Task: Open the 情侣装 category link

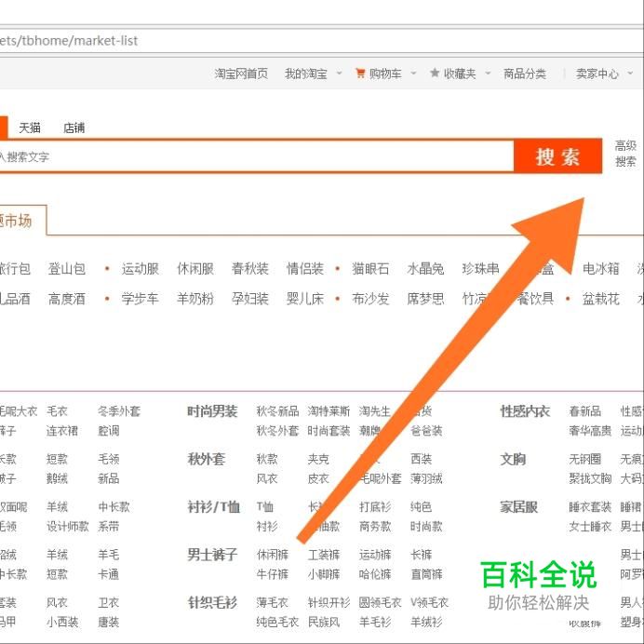Action: click(x=305, y=269)
